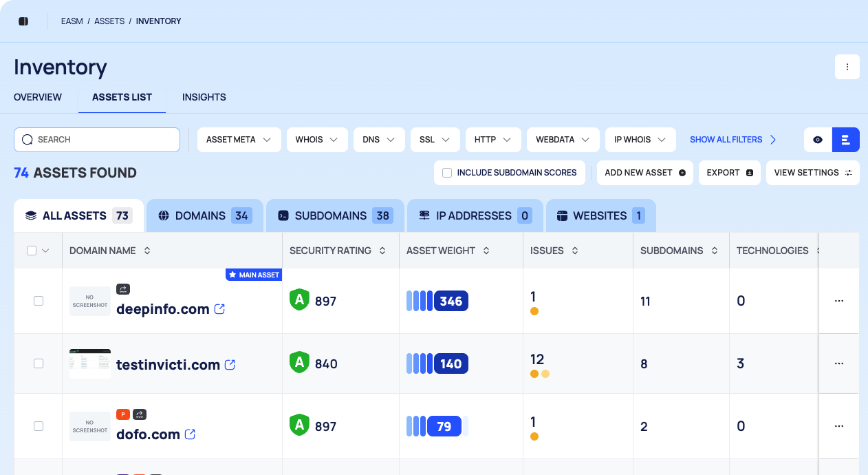
Task: Sort by Security Rating column
Action: tap(382, 251)
